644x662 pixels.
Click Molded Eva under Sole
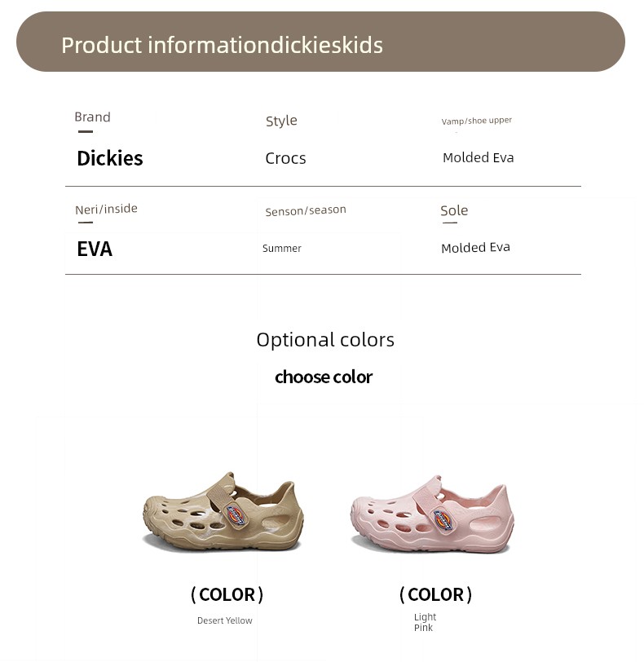pos(475,247)
